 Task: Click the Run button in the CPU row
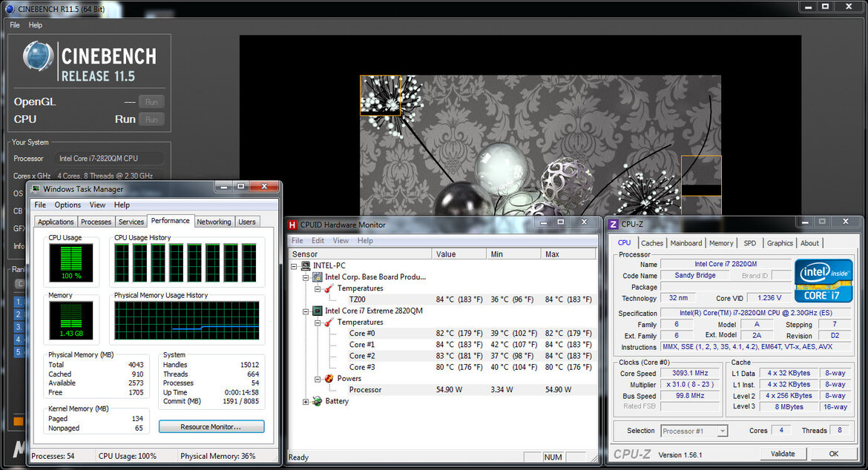tap(151, 119)
